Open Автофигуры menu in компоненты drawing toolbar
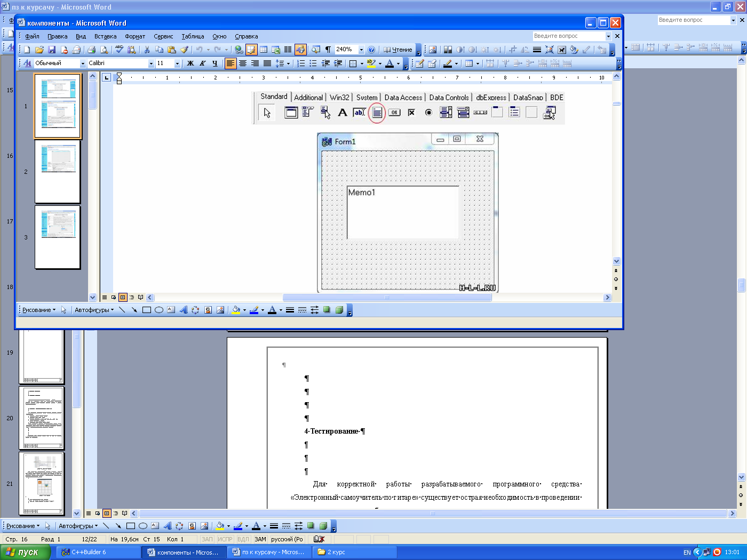The height and width of the screenshot is (560, 747). tap(94, 310)
